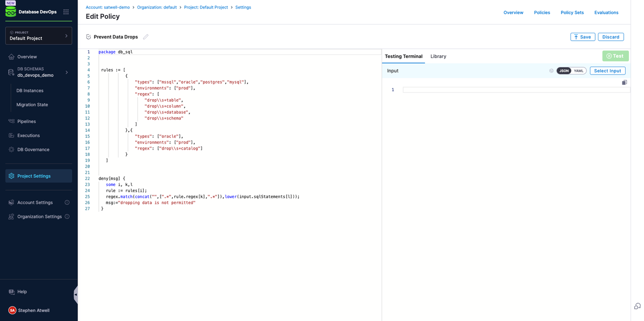Click the Prevent Data Drops policy title
This screenshot has width=644, height=321.
point(116,37)
